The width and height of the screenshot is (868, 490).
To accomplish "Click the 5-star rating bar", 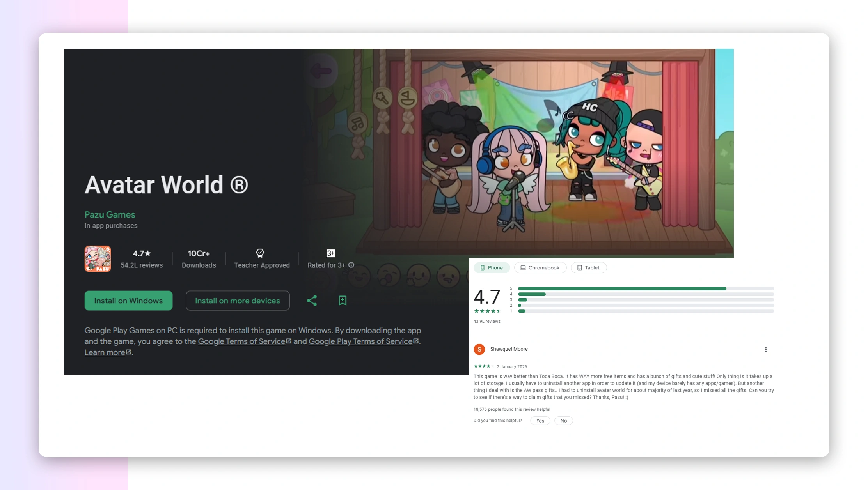I will click(646, 289).
